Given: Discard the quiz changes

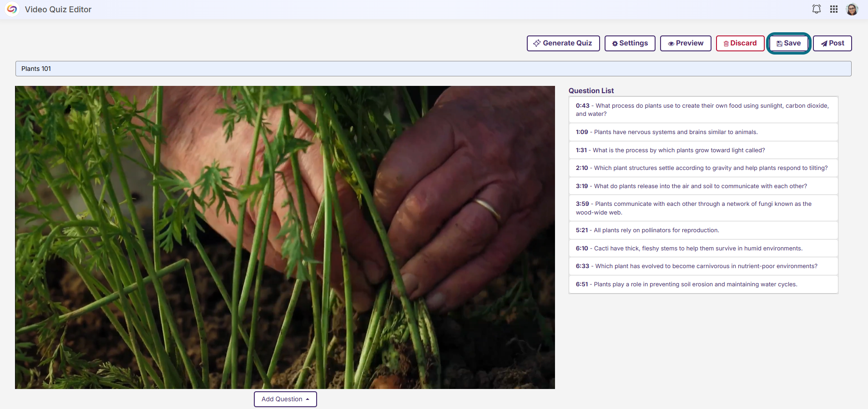Looking at the screenshot, I should 740,43.
